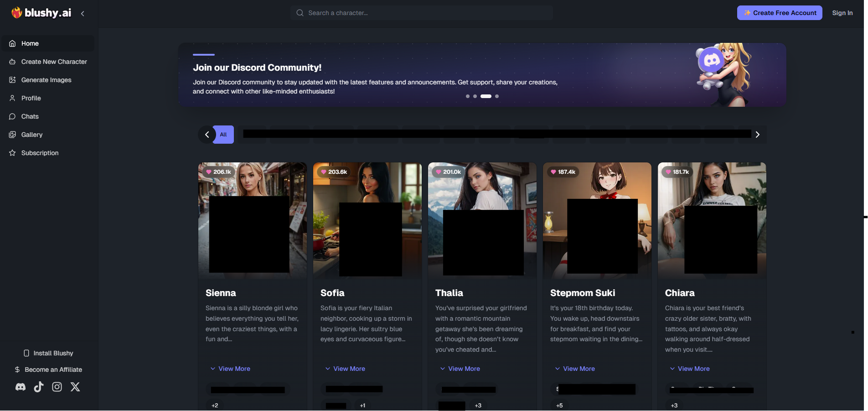
Task: Open Generate Images from the sidebar
Action: coord(46,80)
